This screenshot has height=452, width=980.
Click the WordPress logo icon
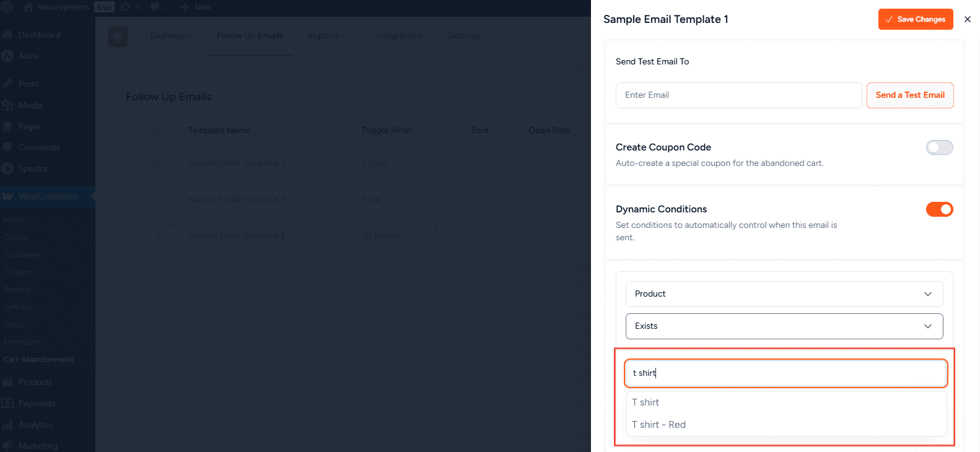pyautogui.click(x=7, y=7)
